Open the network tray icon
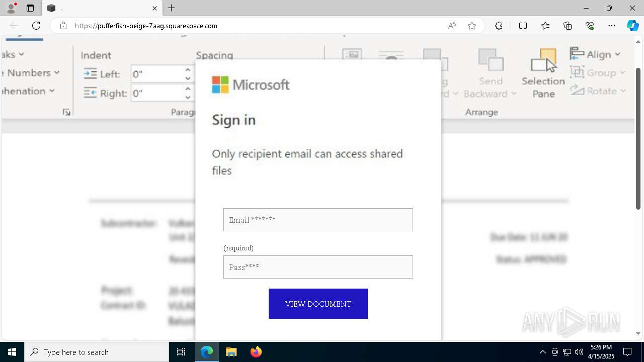The width and height of the screenshot is (644, 362). coord(567,352)
